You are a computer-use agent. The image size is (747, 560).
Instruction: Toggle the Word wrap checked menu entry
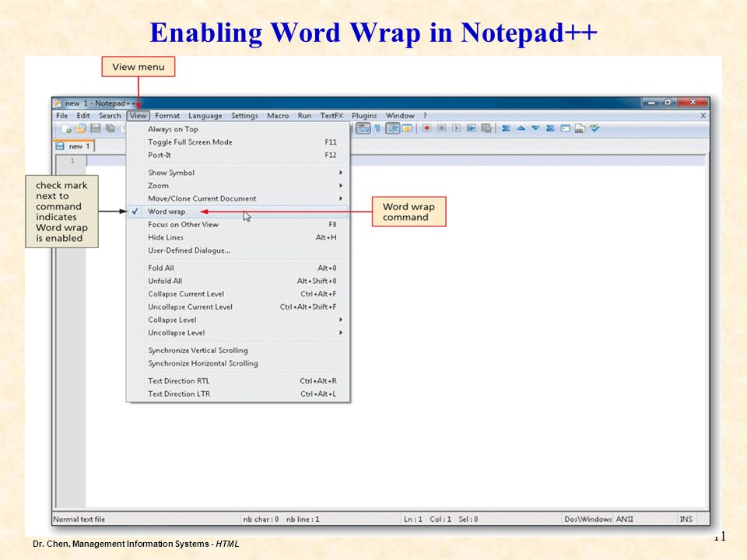[x=238, y=212]
